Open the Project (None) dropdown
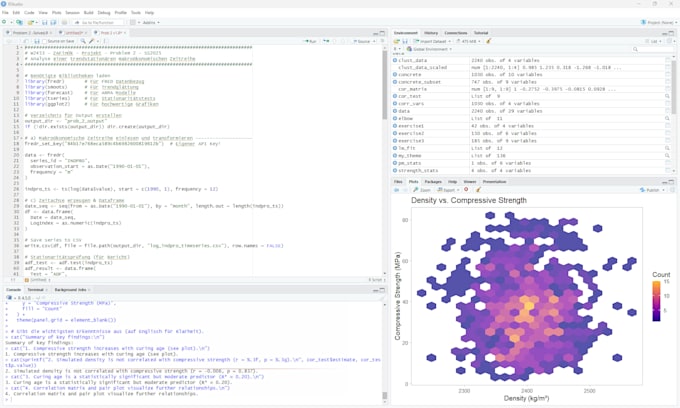The height and width of the screenshot is (408, 680). (659, 22)
